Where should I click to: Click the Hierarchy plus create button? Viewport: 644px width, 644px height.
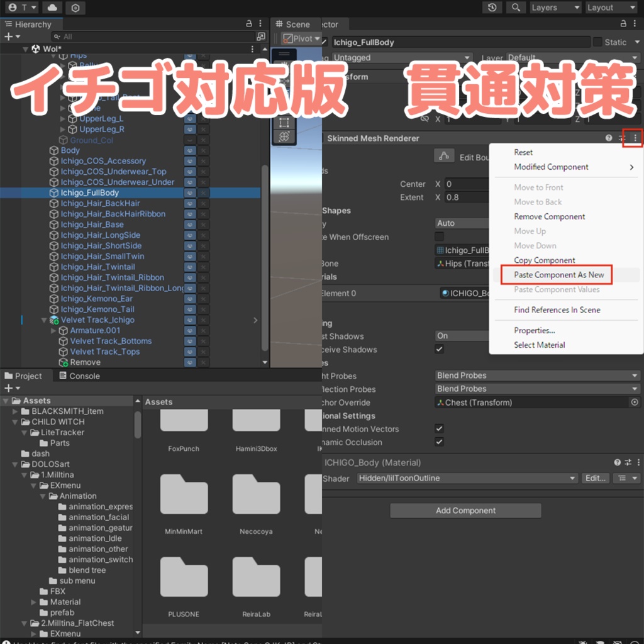11,36
